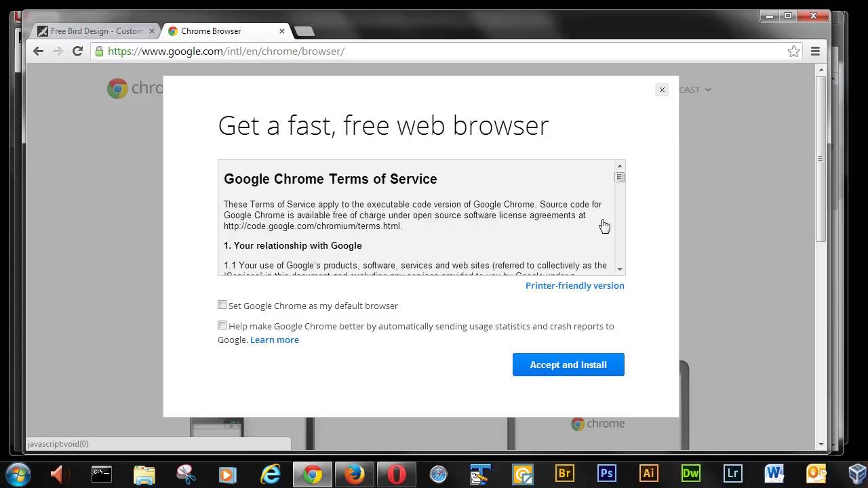Open the Windows Start button
The image size is (868, 488).
pos(18,474)
